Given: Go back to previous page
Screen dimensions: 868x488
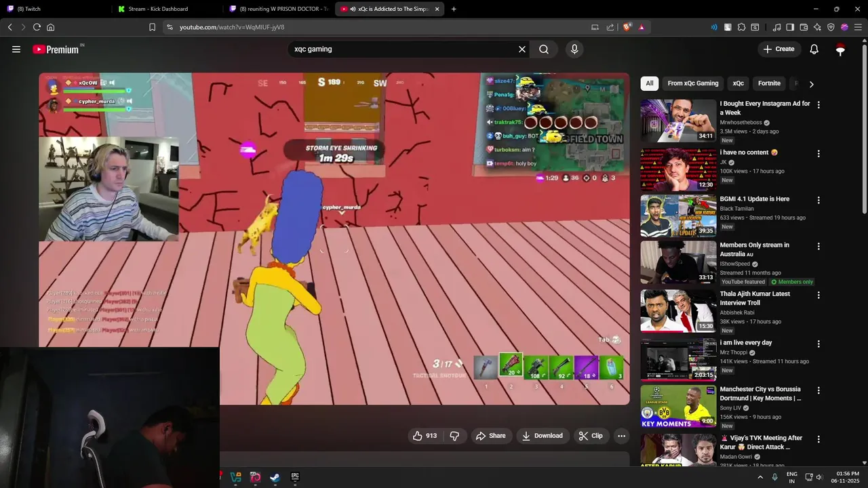Looking at the screenshot, I should (x=9, y=27).
